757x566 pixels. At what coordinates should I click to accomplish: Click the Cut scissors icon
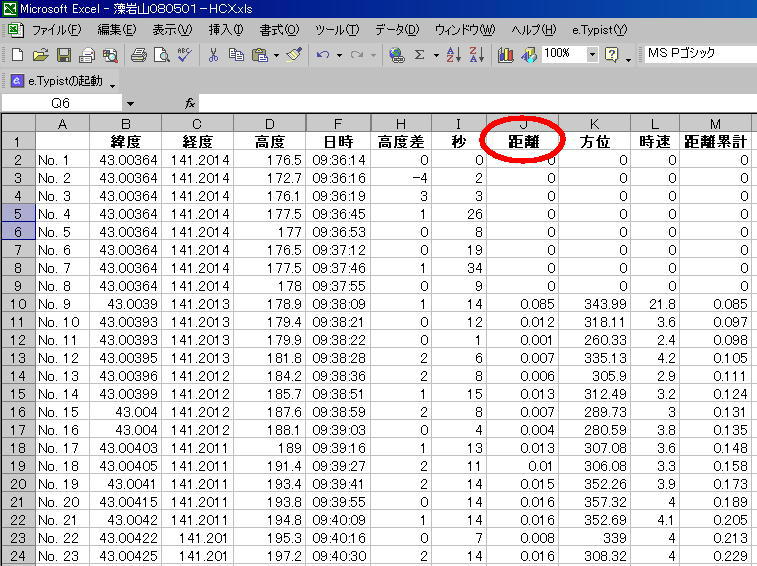coord(213,54)
